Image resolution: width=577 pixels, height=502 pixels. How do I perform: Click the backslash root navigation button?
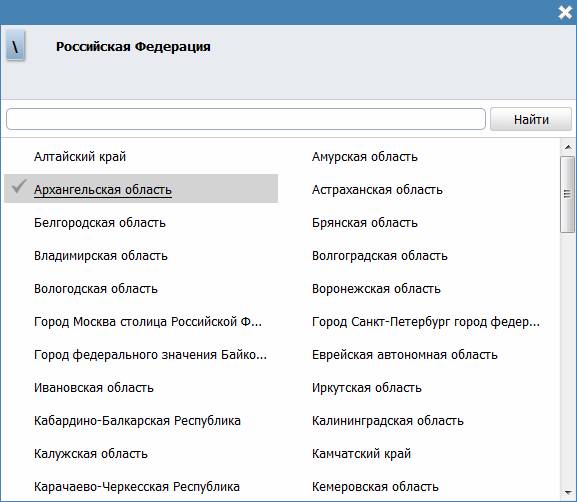point(15,46)
